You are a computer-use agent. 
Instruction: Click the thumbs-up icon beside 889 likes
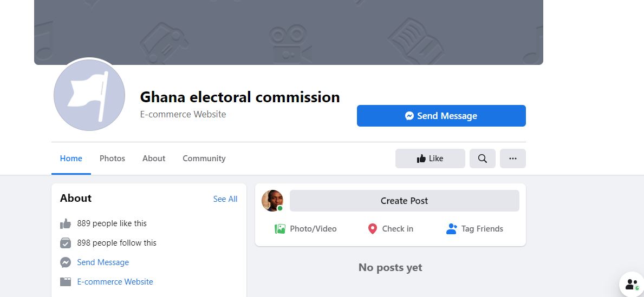click(x=66, y=223)
